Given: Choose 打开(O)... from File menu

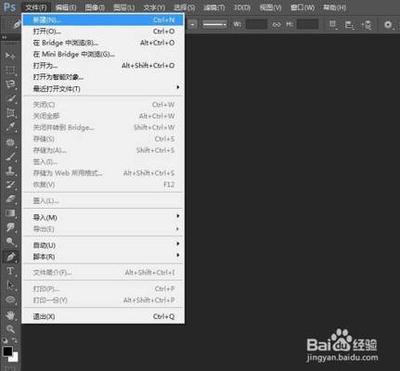Looking at the screenshot, I should tap(103, 31).
